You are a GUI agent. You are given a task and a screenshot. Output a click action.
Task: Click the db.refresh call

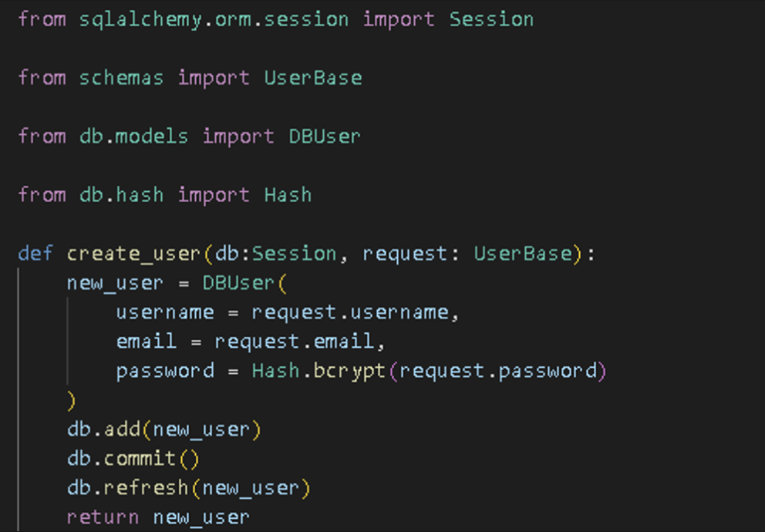tap(127, 488)
